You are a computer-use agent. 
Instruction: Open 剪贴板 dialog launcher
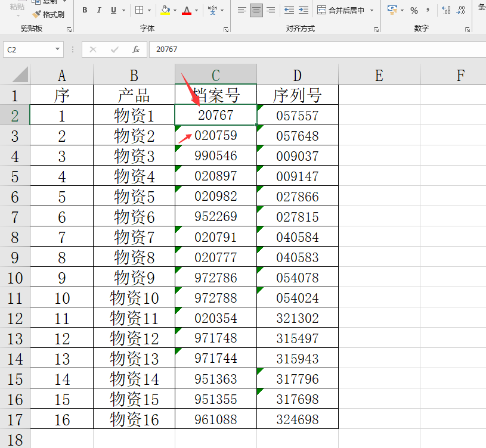pyautogui.click(x=69, y=30)
